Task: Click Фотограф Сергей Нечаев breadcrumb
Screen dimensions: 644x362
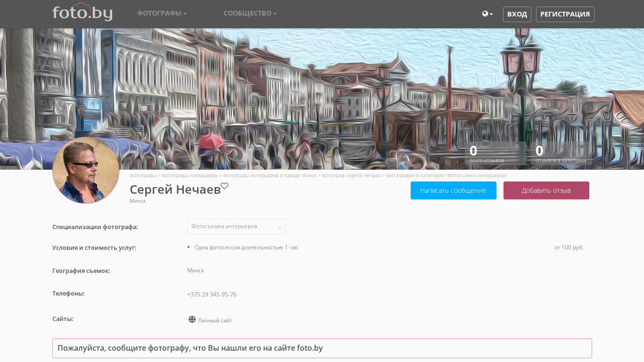Action: click(351, 175)
